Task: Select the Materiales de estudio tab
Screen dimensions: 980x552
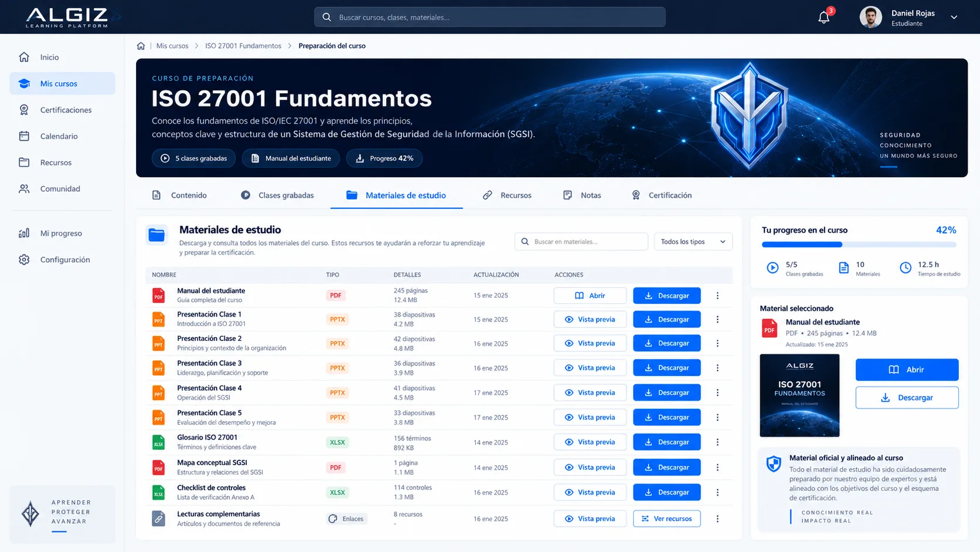Action: (x=396, y=195)
